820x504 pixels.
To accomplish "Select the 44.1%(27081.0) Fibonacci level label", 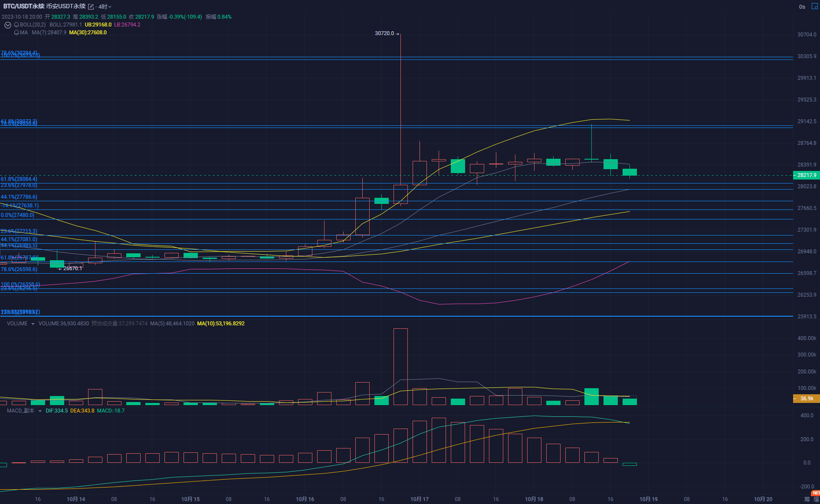I will point(19,239).
